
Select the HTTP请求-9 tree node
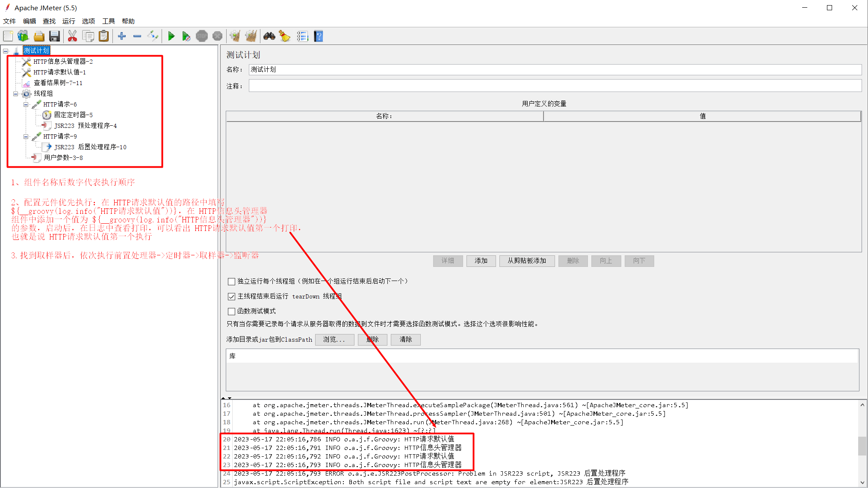[60, 136]
